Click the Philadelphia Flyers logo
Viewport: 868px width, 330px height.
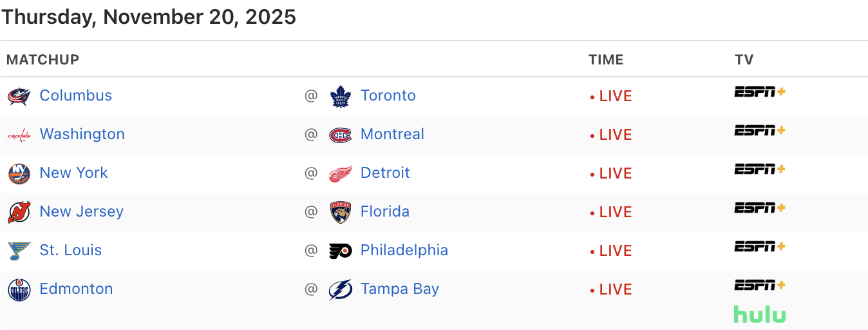pyautogui.click(x=340, y=251)
